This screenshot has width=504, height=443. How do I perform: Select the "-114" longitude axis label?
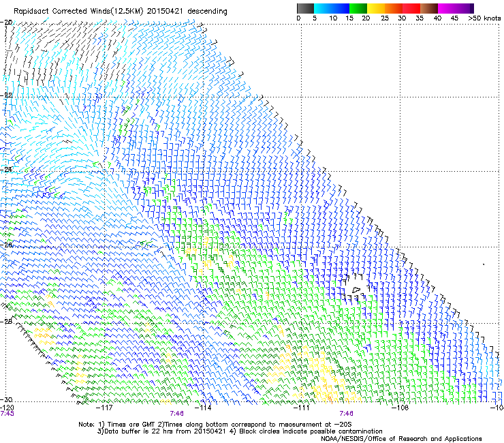coord(203,408)
